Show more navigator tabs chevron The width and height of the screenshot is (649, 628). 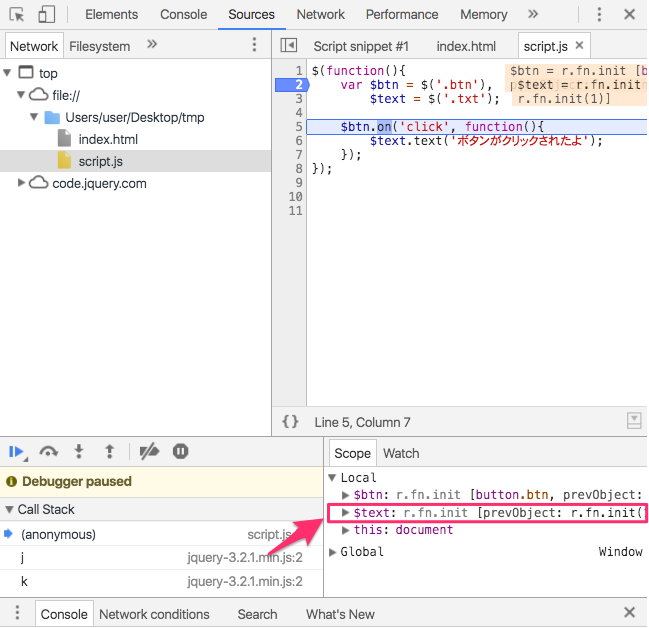pyautogui.click(x=152, y=44)
